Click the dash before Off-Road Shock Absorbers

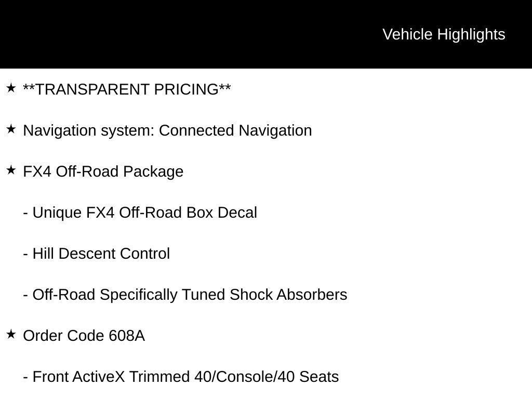click(25, 296)
